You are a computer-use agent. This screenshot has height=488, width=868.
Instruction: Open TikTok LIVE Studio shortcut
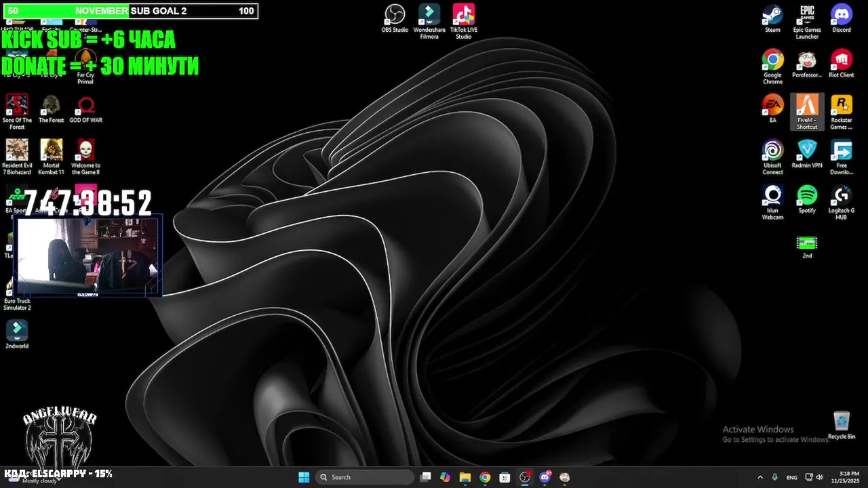(464, 22)
